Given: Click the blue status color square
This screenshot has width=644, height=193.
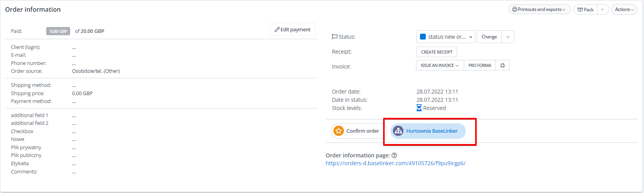Looking at the screenshot, I should click(423, 37).
